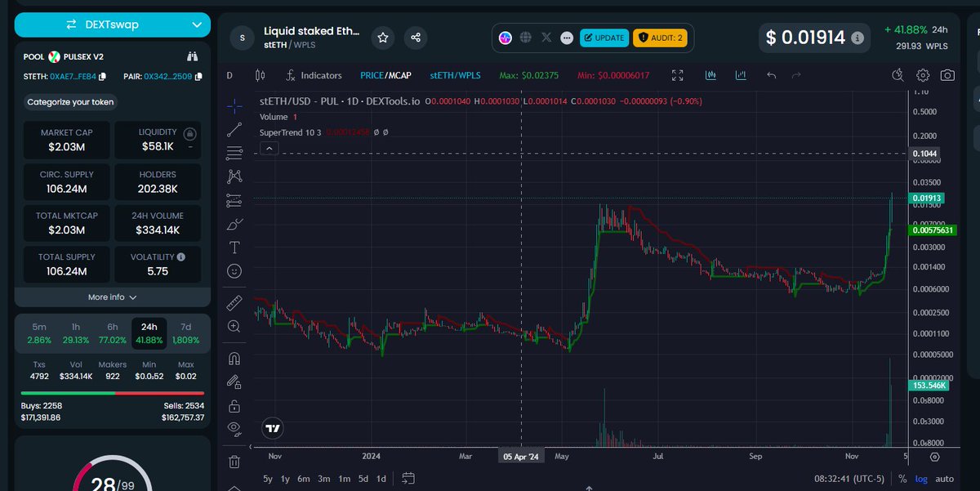Select the zoom in tool
This screenshot has width=980, height=491.
(234, 326)
